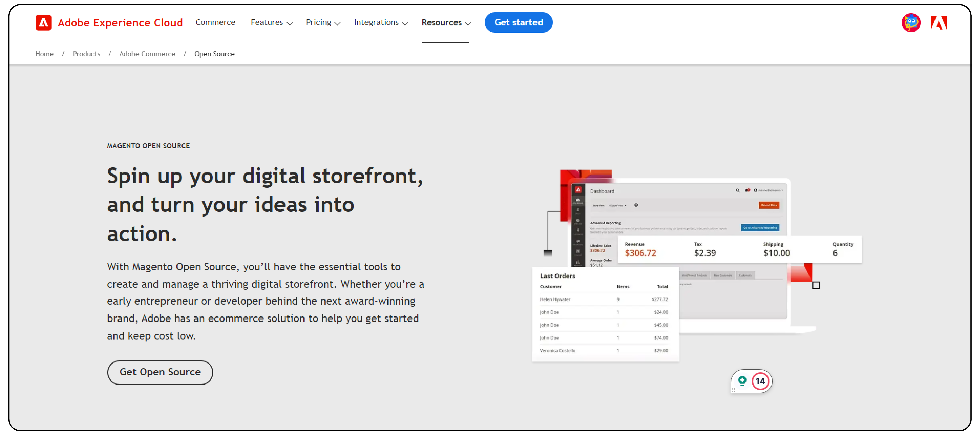Image resolution: width=980 pixels, height=436 pixels.
Task: Click the Last Orders table card
Action: tap(605, 314)
